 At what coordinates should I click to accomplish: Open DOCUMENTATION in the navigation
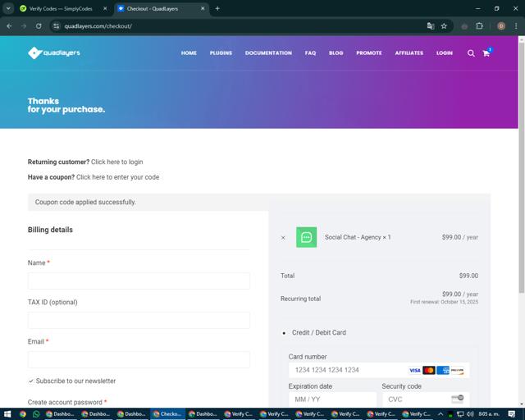click(x=268, y=53)
